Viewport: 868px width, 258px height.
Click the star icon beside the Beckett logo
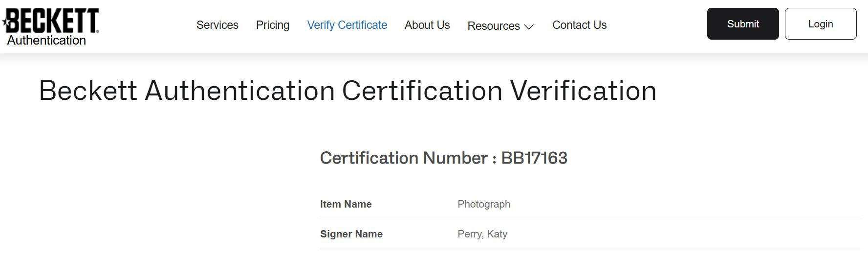(6, 21)
